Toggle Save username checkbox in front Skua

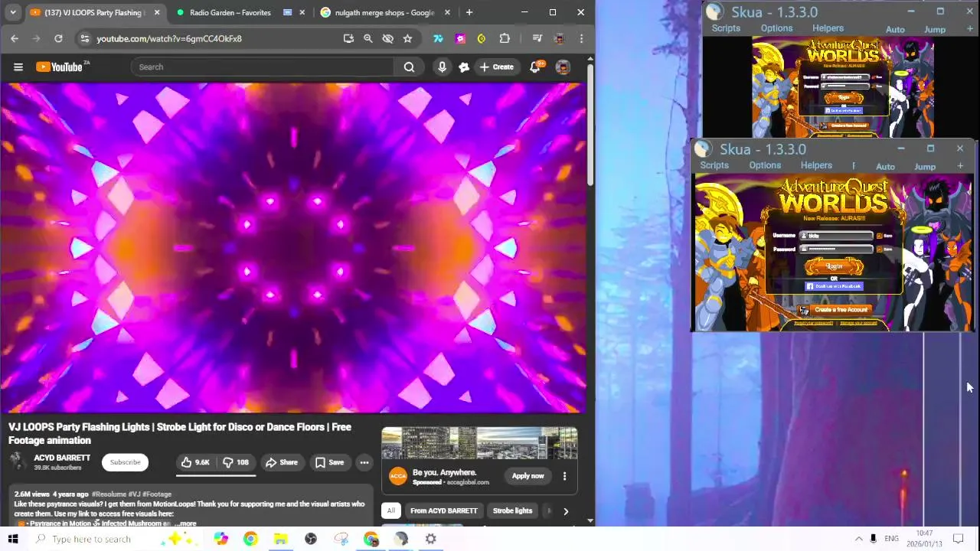tap(879, 236)
